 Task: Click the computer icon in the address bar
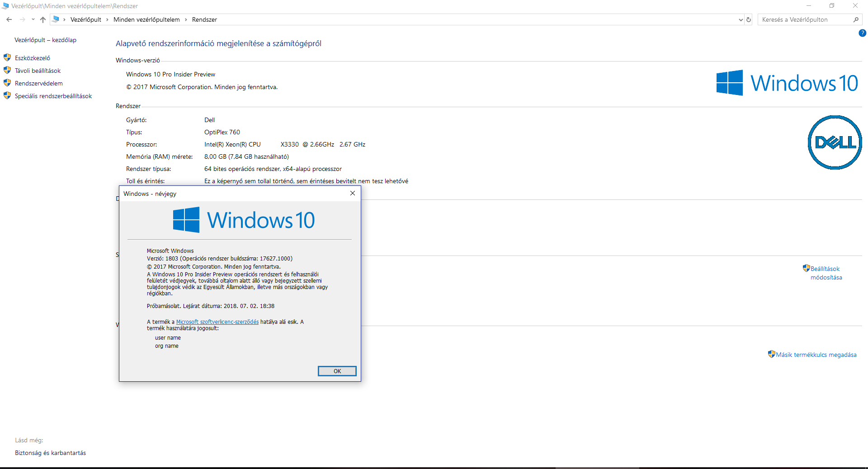[x=56, y=19]
